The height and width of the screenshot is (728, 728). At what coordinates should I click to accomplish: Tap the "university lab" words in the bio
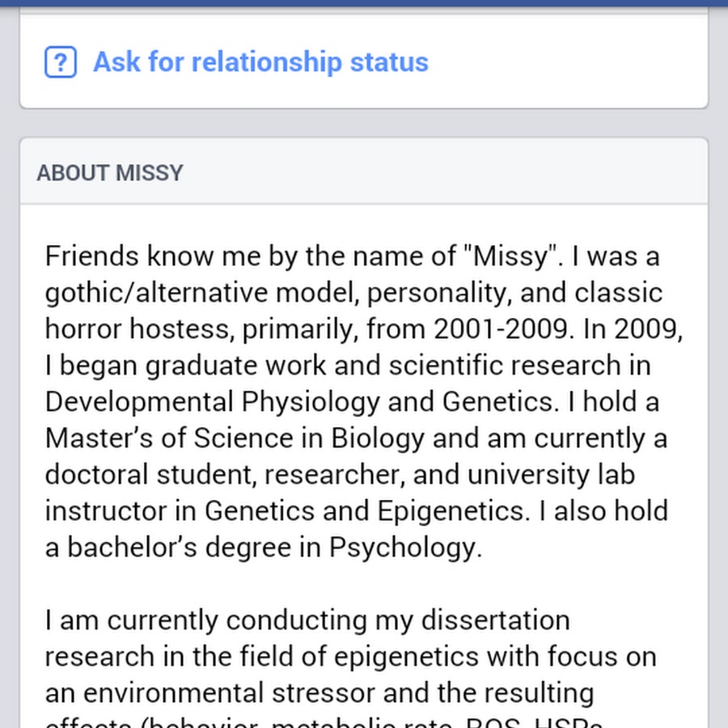tap(551, 475)
